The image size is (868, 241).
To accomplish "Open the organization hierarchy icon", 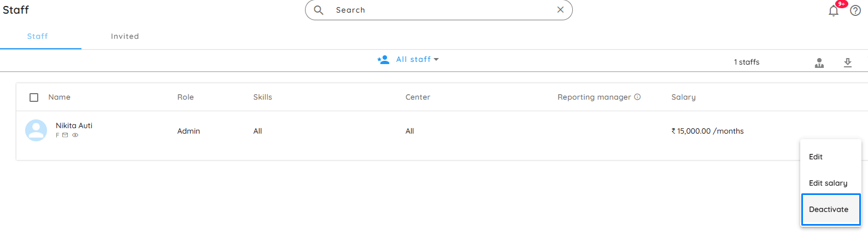I will tap(819, 63).
